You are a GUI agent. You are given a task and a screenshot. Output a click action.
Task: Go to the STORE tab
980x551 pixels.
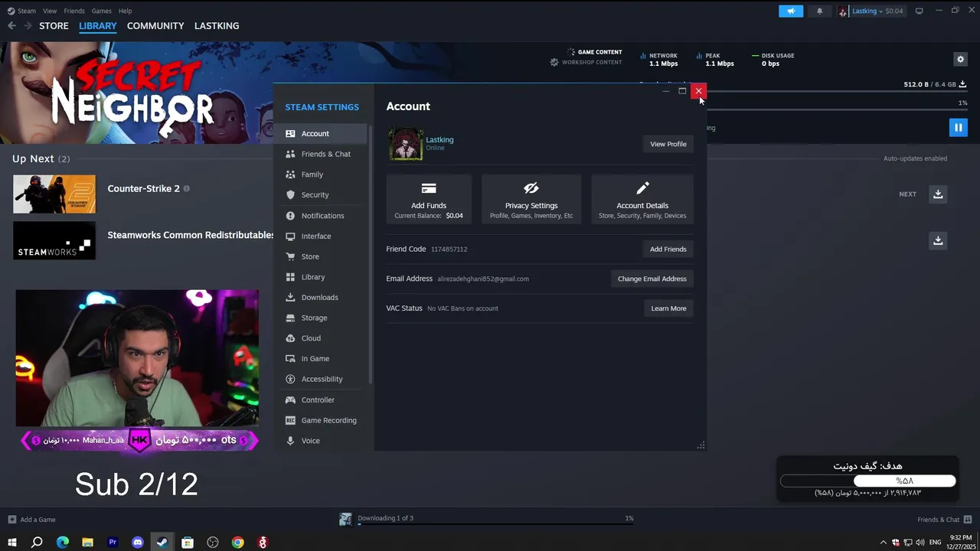click(x=54, y=26)
